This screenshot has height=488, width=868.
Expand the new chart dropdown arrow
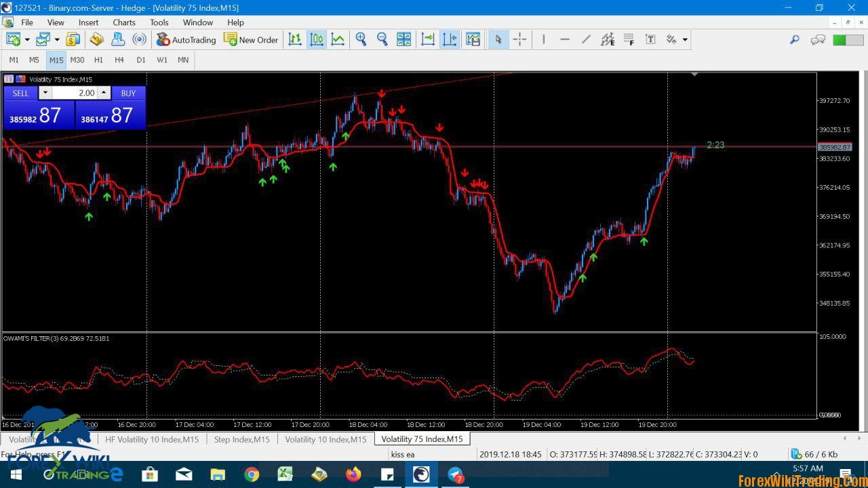coord(27,39)
